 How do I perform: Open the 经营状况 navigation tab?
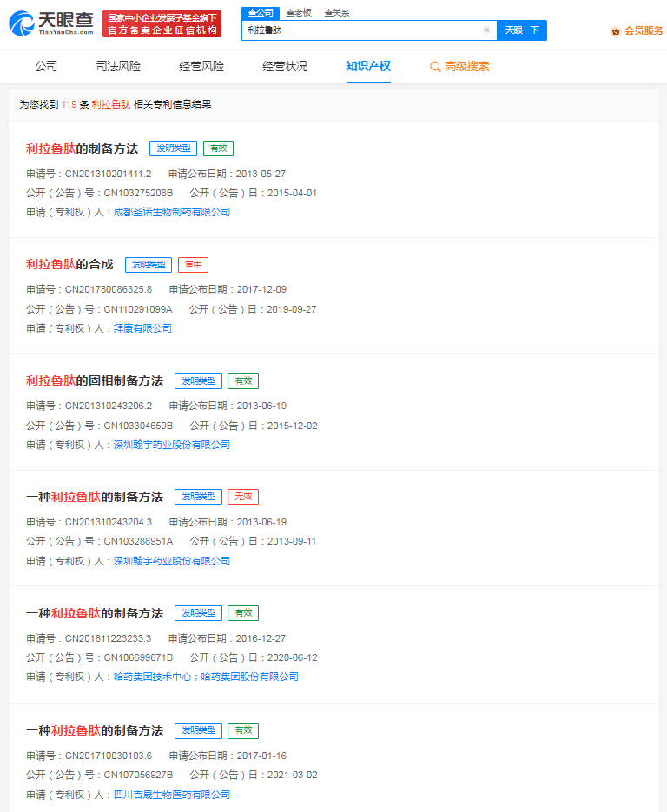tap(285, 66)
